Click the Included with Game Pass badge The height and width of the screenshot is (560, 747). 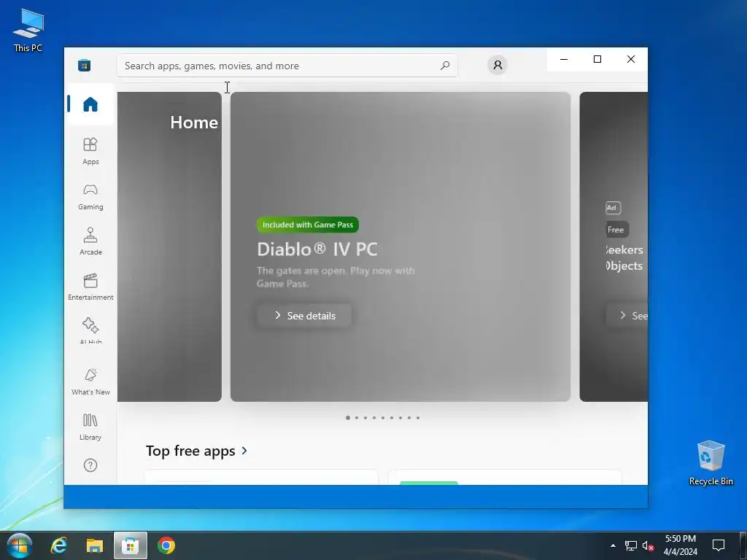pos(308,225)
